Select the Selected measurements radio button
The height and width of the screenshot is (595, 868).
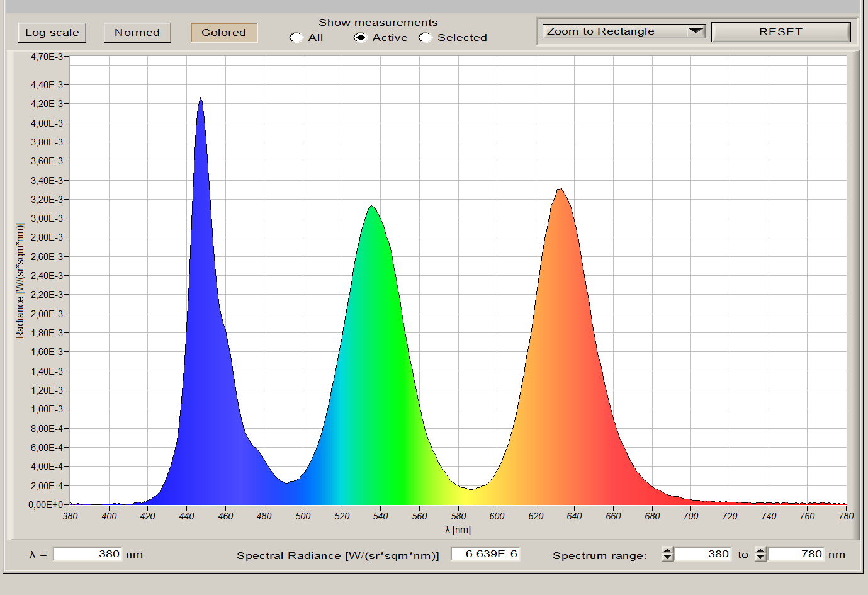pyautogui.click(x=426, y=38)
